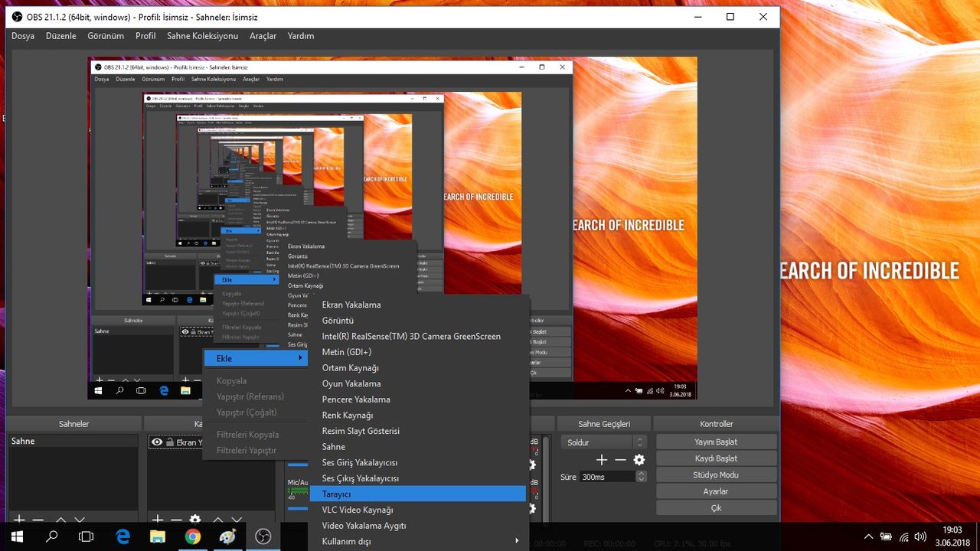The width and height of the screenshot is (980, 551).
Task: Remove the scene with the minus icon in Sahneler
Action: pyautogui.click(x=38, y=520)
